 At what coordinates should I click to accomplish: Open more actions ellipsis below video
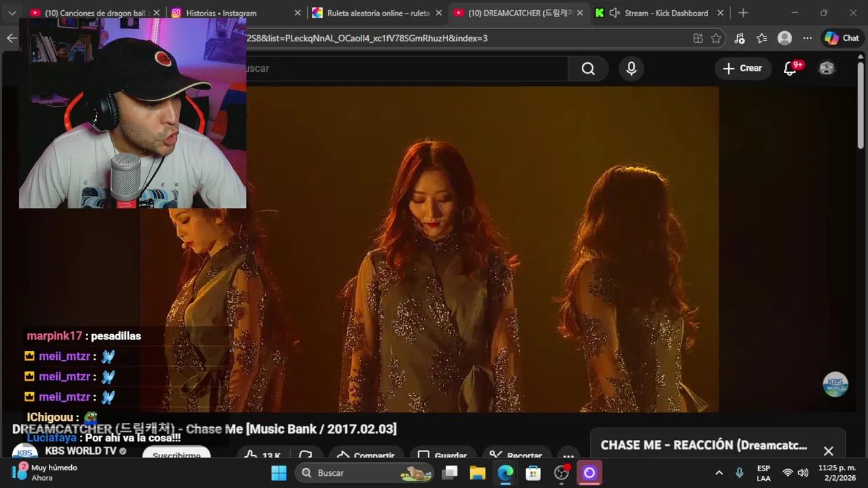pyautogui.click(x=568, y=455)
